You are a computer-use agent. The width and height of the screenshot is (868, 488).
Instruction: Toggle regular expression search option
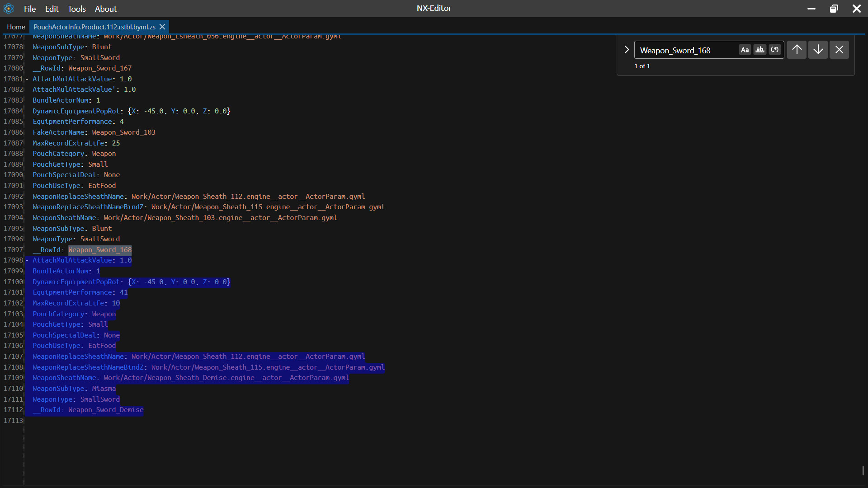[775, 50]
